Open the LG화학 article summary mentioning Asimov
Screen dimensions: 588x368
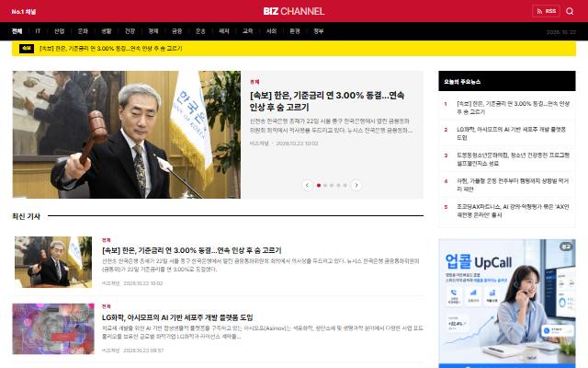(263, 332)
